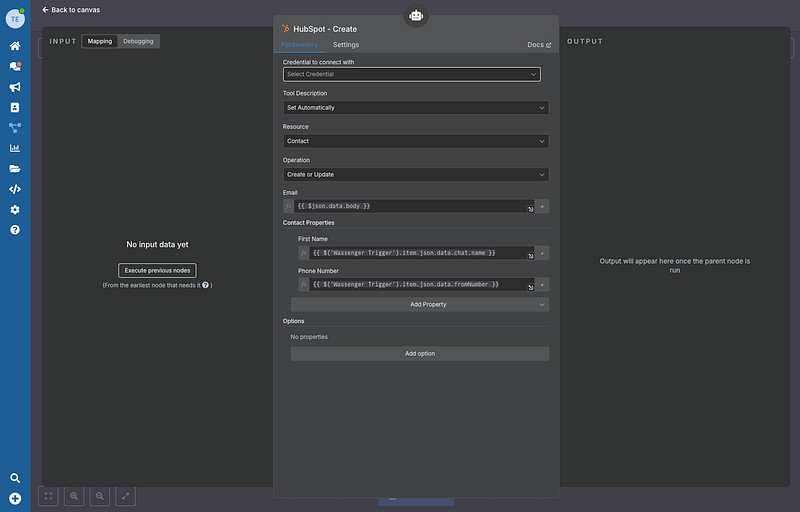Click the zoom in canvas button

[x=75, y=495]
